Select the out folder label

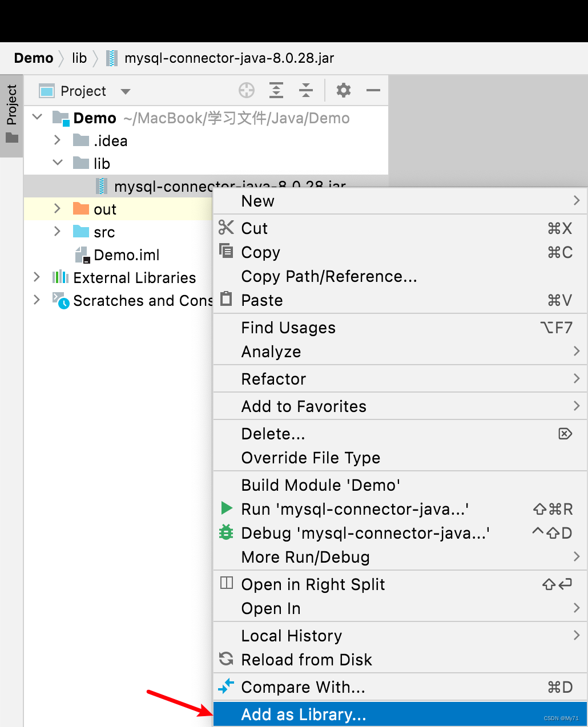(105, 209)
